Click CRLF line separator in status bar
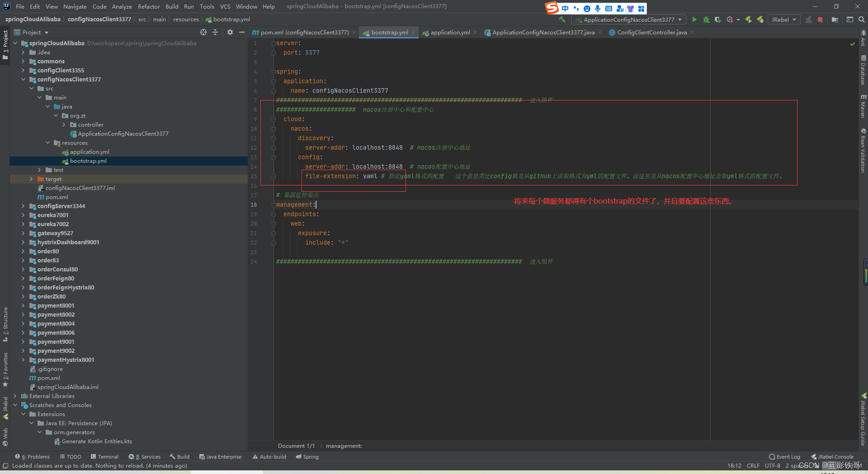Screen dimensions: 868x474 click(x=753, y=466)
